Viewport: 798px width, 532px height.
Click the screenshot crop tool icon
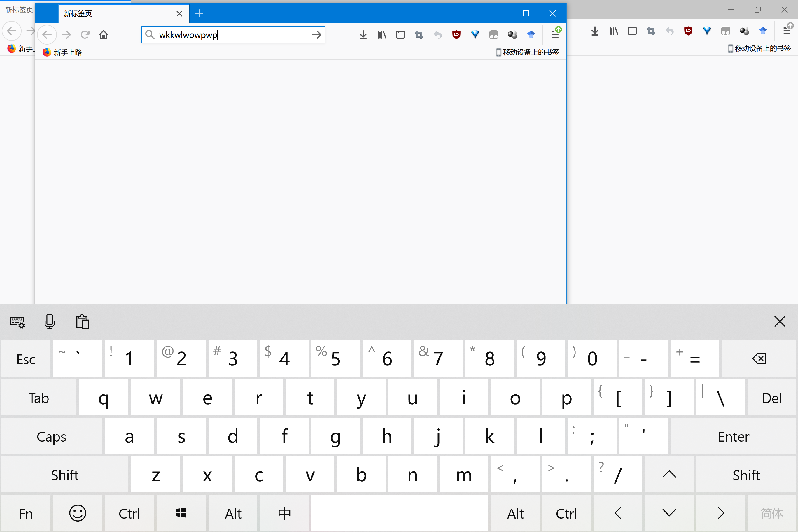coord(419,35)
